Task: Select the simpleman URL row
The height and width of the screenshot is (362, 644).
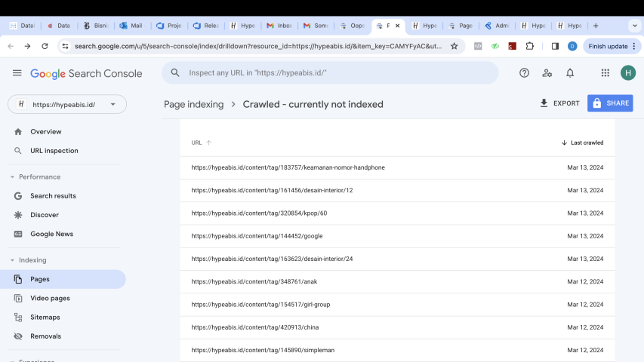Action: (397, 350)
